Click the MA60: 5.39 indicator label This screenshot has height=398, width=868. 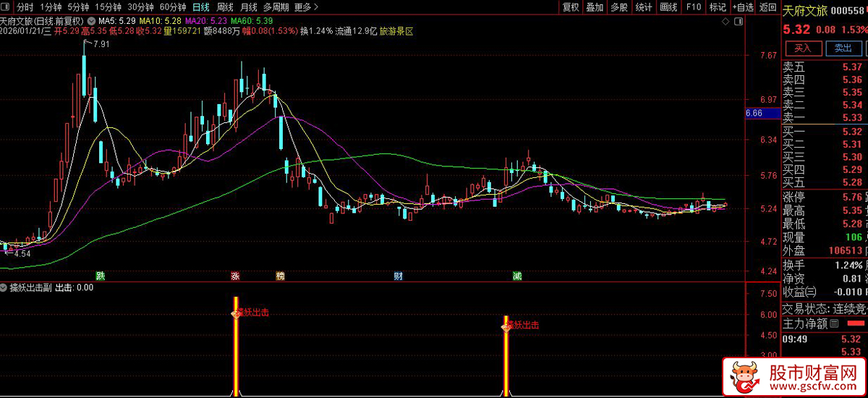(x=252, y=22)
